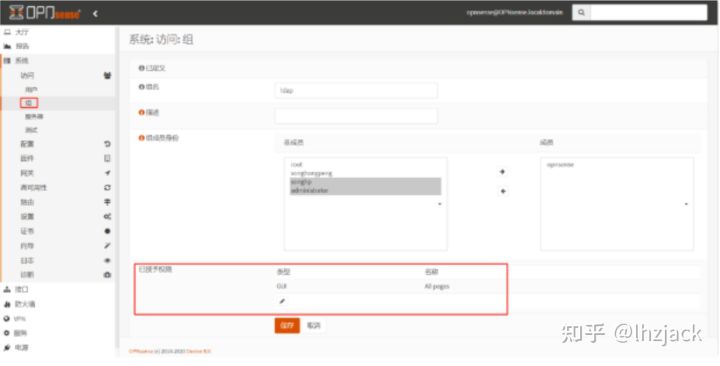Screen dimensions: 720x366
Task: Click the eye icon beside 日志
Action: coord(107,260)
